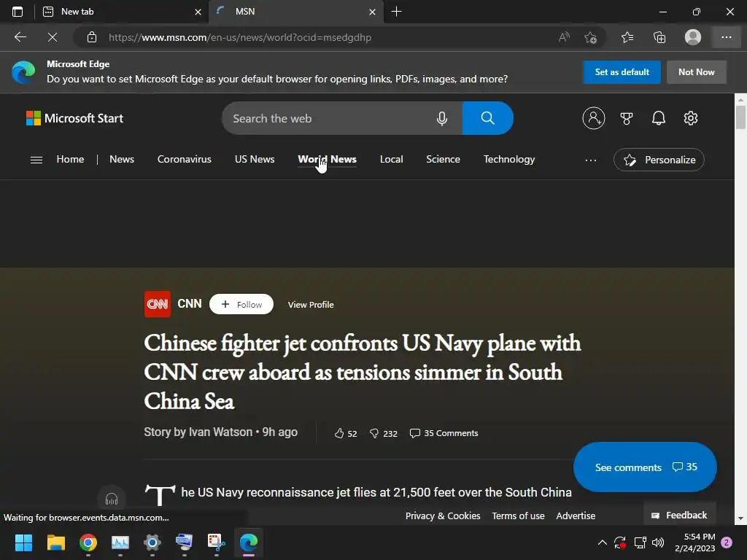Open Read aloud in the address bar
This screenshot has height=560, width=747.
coord(564,37)
